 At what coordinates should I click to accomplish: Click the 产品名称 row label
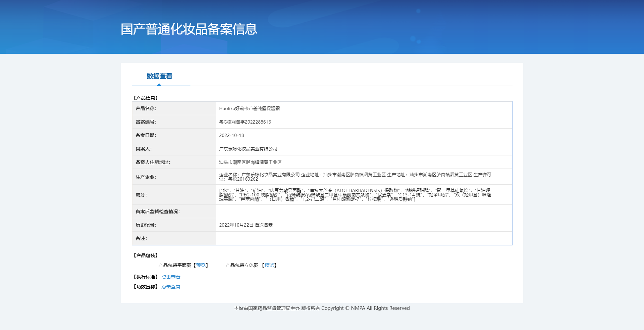tap(146, 108)
